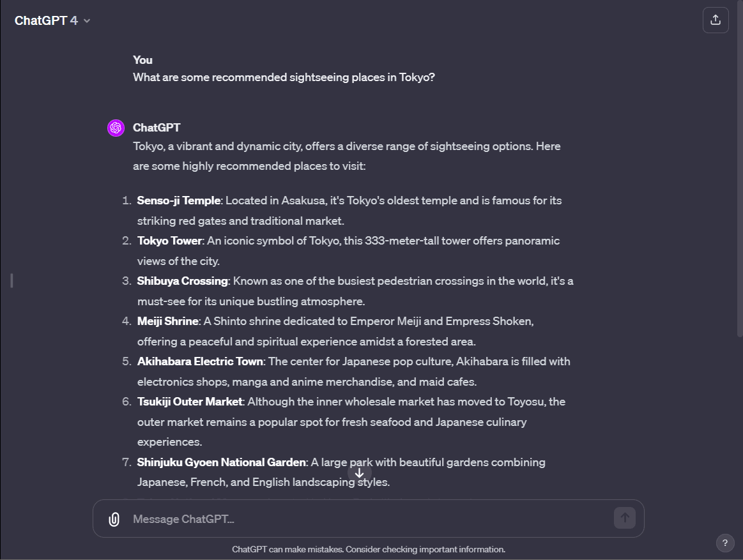
Task: Expand the chevron next to ChatGPT 4
Action: pyautogui.click(x=86, y=20)
